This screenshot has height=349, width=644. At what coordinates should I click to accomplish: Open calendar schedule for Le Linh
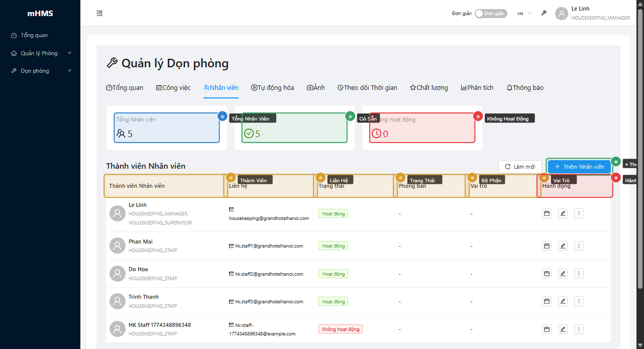[x=547, y=213]
